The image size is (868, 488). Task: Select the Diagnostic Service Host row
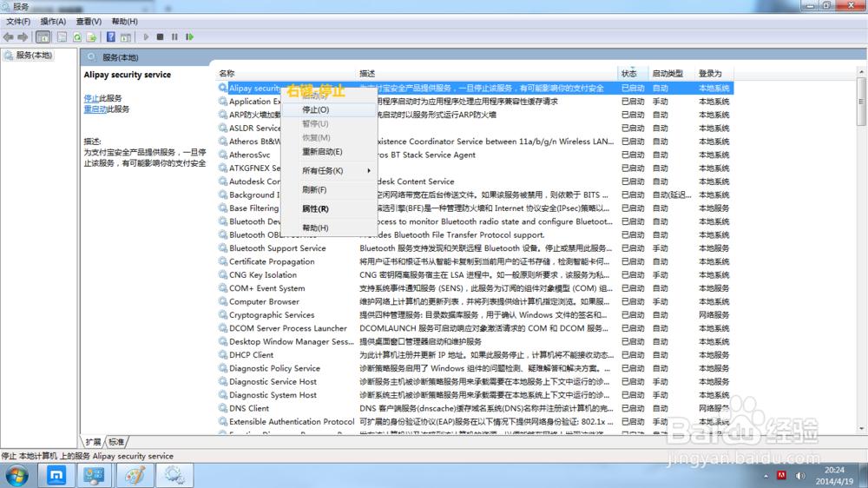tap(475, 382)
